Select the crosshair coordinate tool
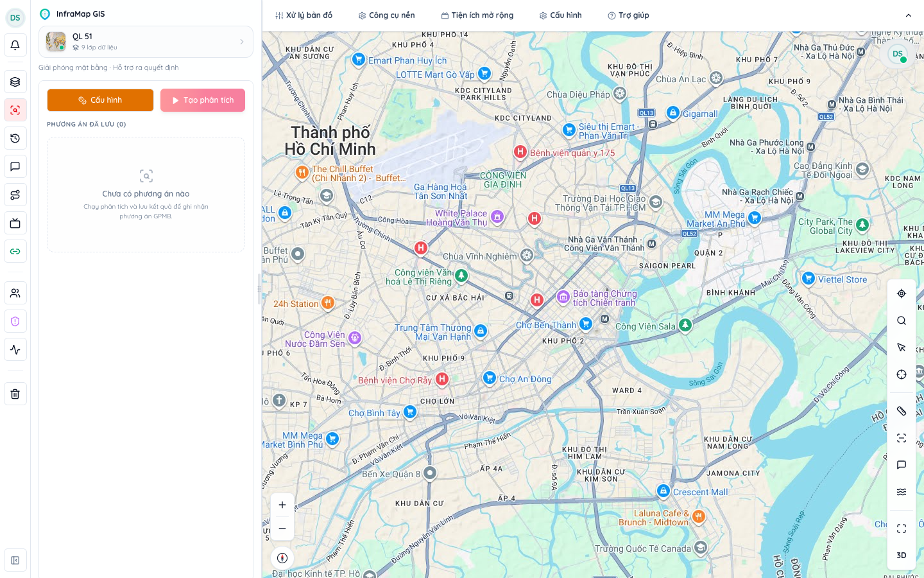Screen dimensions: 924x578 902,374
